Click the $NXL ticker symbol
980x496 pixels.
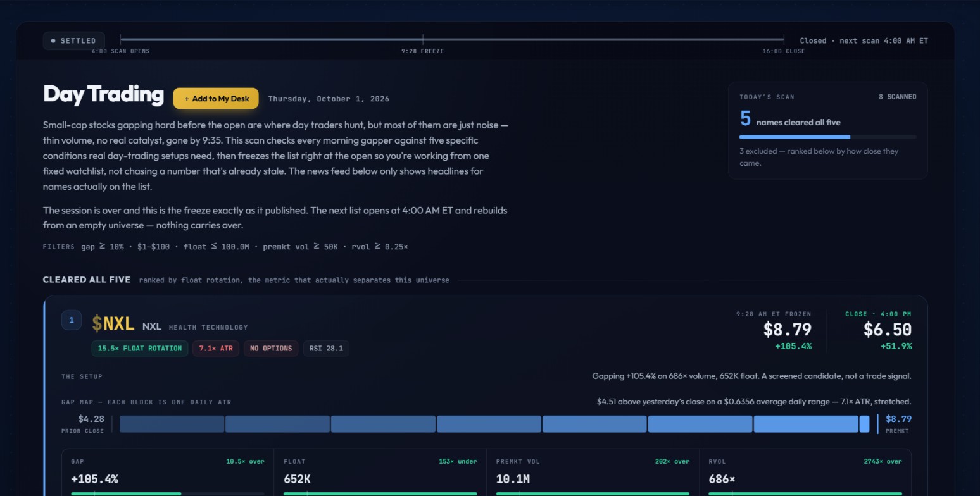(113, 324)
